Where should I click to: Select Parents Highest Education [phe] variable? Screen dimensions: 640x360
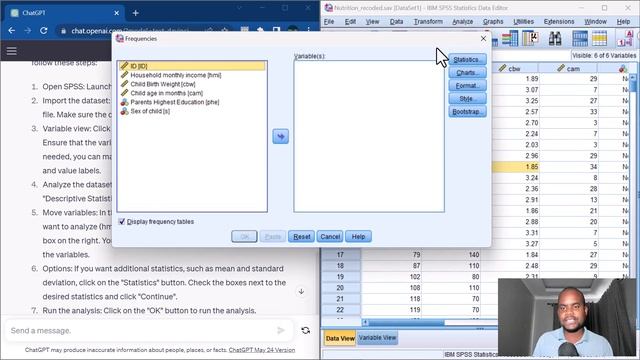174,102
